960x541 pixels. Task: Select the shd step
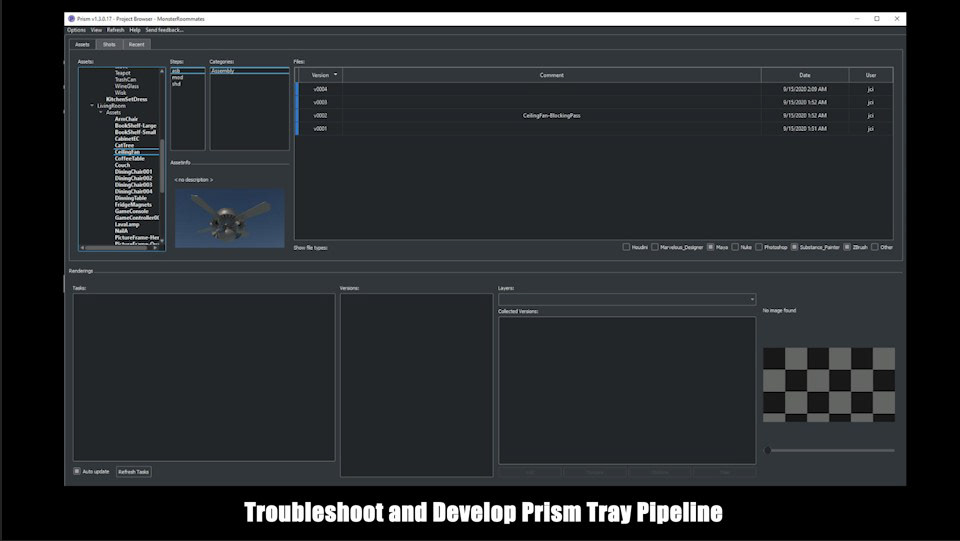187,84
